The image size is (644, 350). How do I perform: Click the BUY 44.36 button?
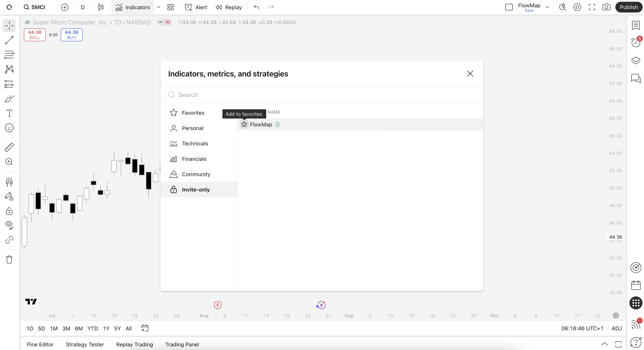72,35
